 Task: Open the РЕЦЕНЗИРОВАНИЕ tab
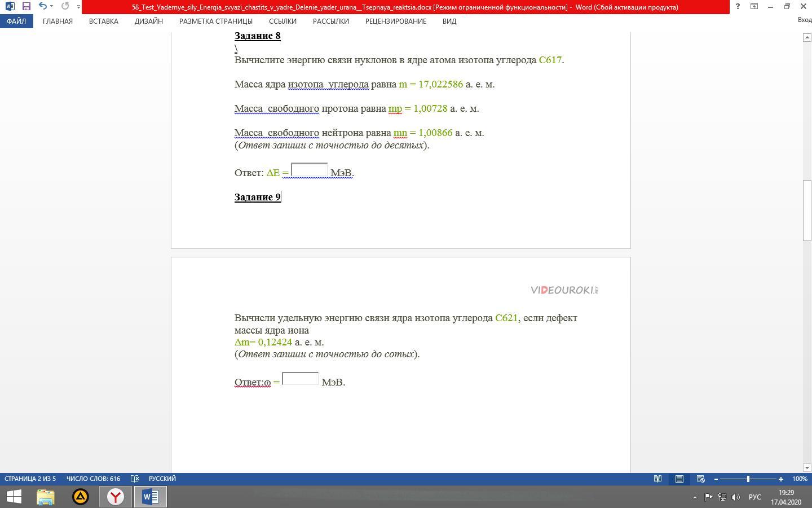coord(396,21)
